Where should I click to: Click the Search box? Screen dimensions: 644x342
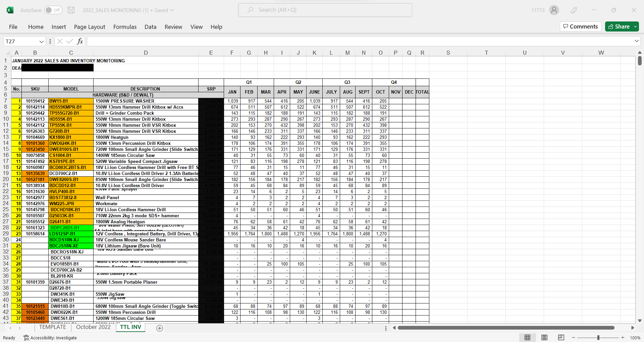[x=325, y=10]
